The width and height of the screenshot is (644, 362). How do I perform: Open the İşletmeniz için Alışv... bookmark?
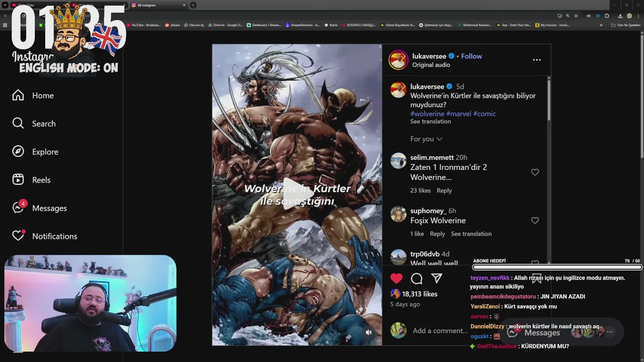click(x=436, y=25)
